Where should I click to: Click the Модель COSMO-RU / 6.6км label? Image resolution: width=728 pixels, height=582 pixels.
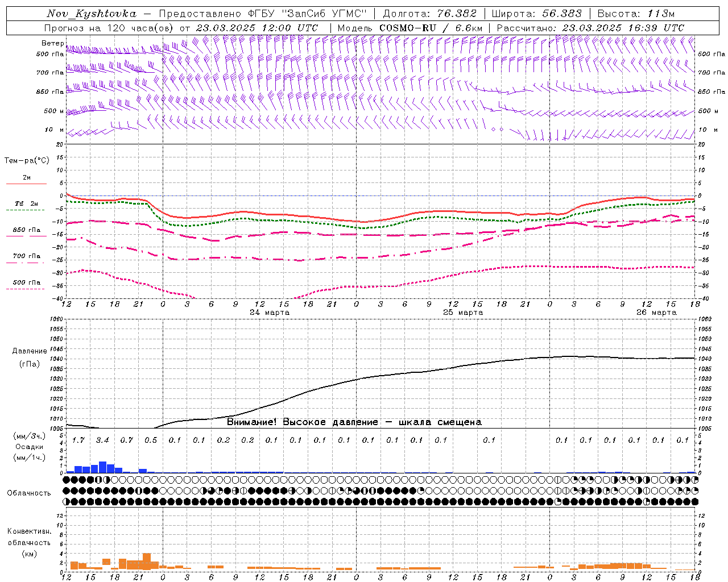(409, 28)
